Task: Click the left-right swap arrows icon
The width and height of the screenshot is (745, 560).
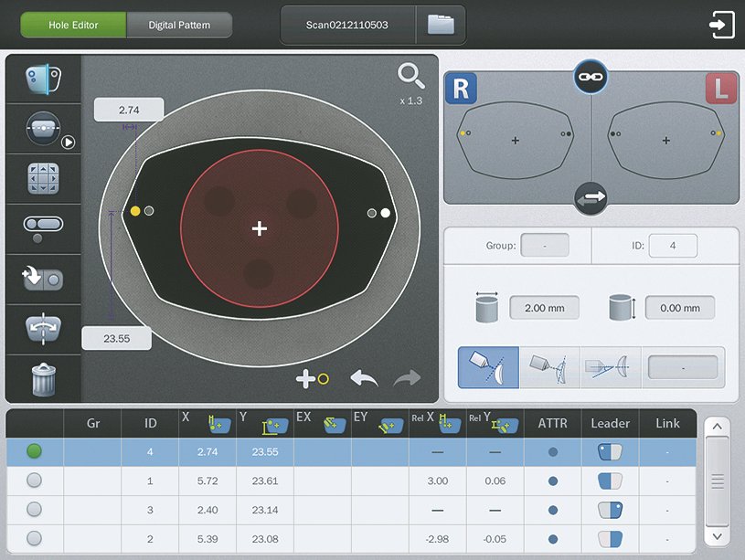Action: (x=591, y=197)
